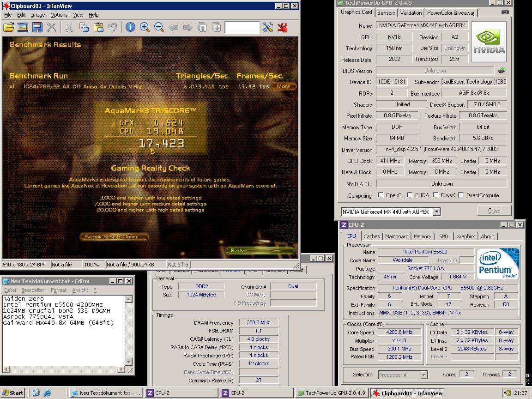Click the scissors cut icon

point(69,27)
